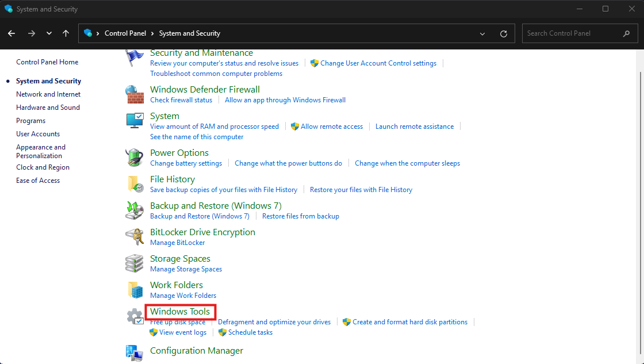The height and width of the screenshot is (364, 644).
Task: Click the System monitor icon
Action: 135,120
